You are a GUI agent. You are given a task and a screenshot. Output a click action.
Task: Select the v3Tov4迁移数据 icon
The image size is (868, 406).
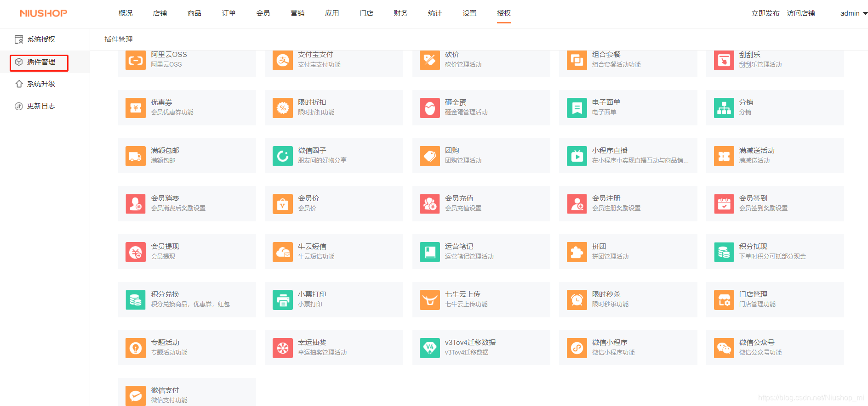pyautogui.click(x=430, y=348)
